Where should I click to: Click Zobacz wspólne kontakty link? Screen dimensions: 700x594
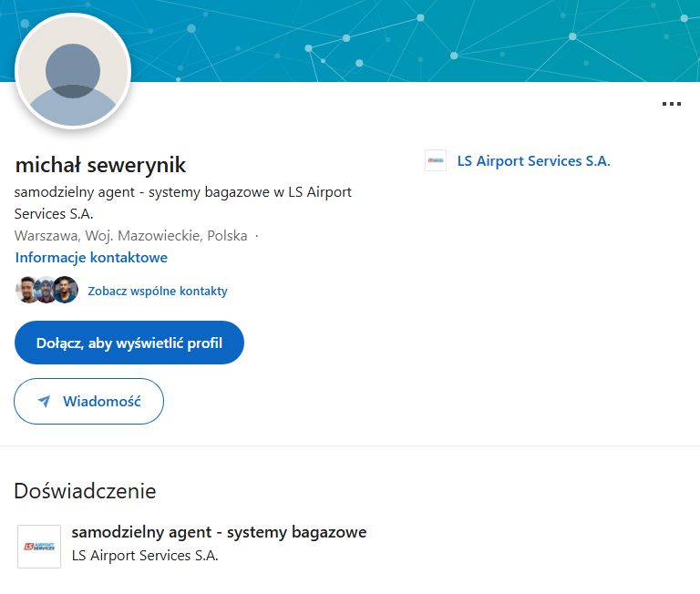[158, 292]
